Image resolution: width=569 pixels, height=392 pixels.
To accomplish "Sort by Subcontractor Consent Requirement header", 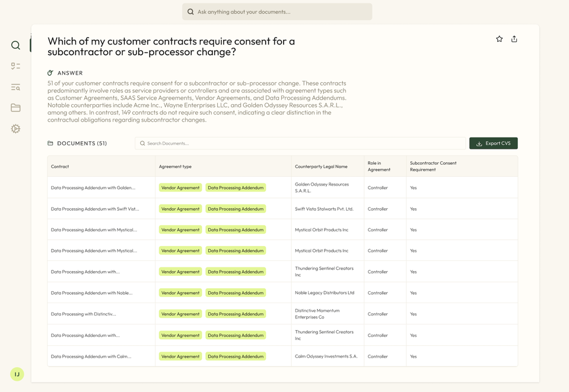I will [433, 167].
